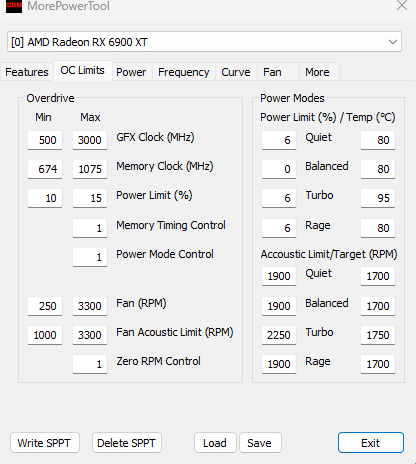Select the More tab
The height and width of the screenshot is (464, 416).
point(319,72)
